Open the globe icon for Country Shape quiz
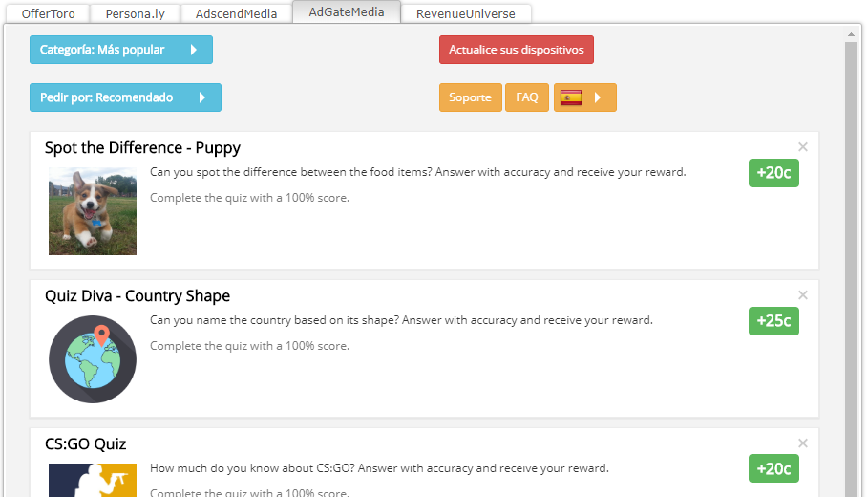The width and height of the screenshot is (868, 497). 93,359
